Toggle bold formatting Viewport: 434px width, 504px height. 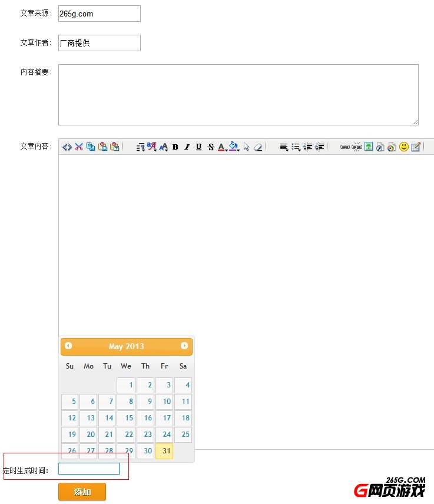tap(175, 147)
